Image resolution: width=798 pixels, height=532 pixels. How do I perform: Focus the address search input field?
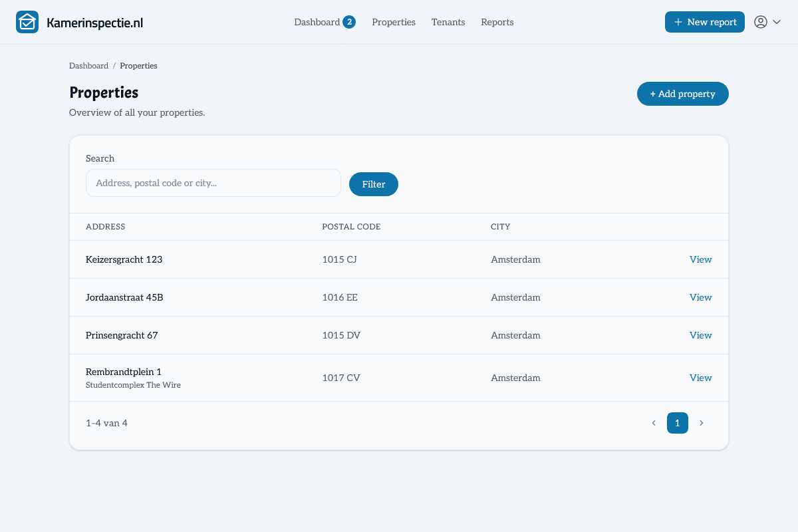pyautogui.click(x=213, y=183)
